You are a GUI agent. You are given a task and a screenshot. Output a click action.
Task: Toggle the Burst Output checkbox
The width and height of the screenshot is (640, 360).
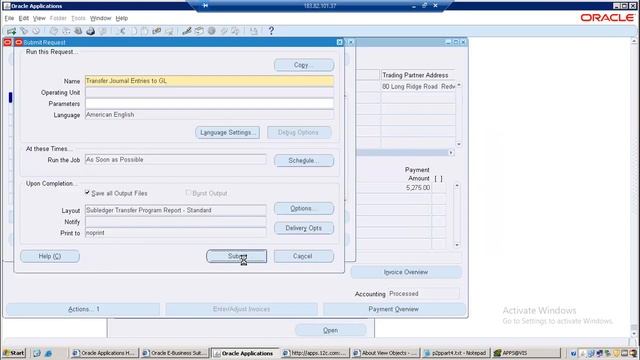click(x=188, y=192)
